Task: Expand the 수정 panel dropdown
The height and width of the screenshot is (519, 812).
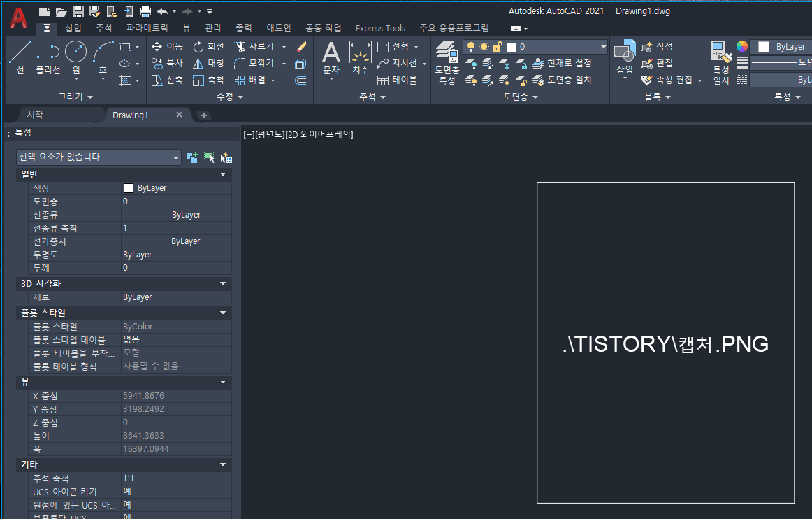Action: click(229, 97)
